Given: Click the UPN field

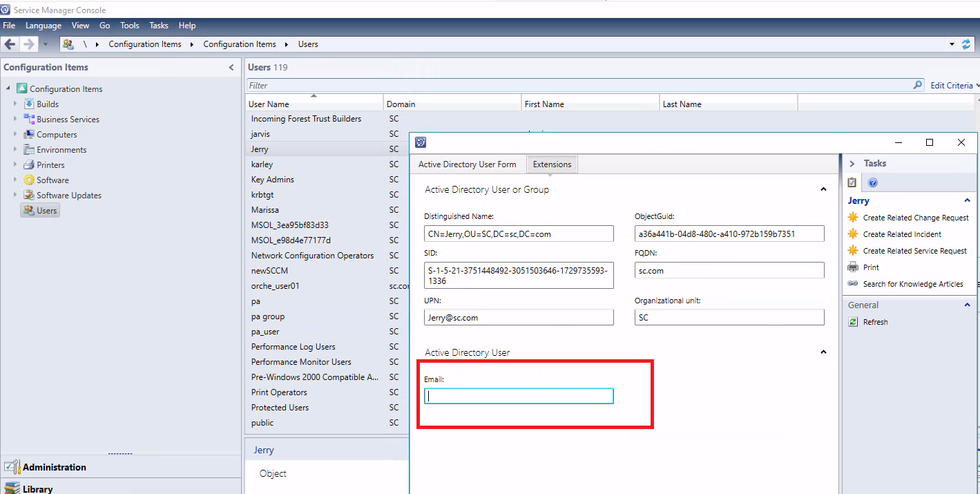Looking at the screenshot, I should [x=519, y=317].
